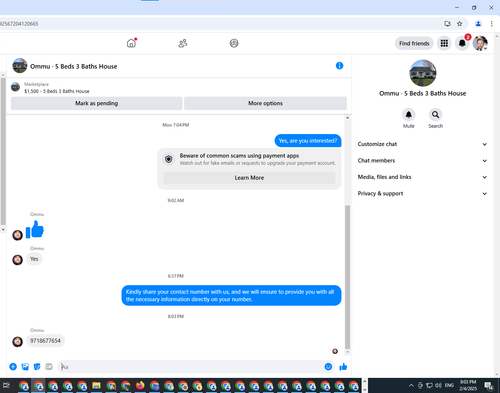The width and height of the screenshot is (500, 393).
Task: Open the browser three-dot menu
Action: pyautogui.click(x=491, y=24)
